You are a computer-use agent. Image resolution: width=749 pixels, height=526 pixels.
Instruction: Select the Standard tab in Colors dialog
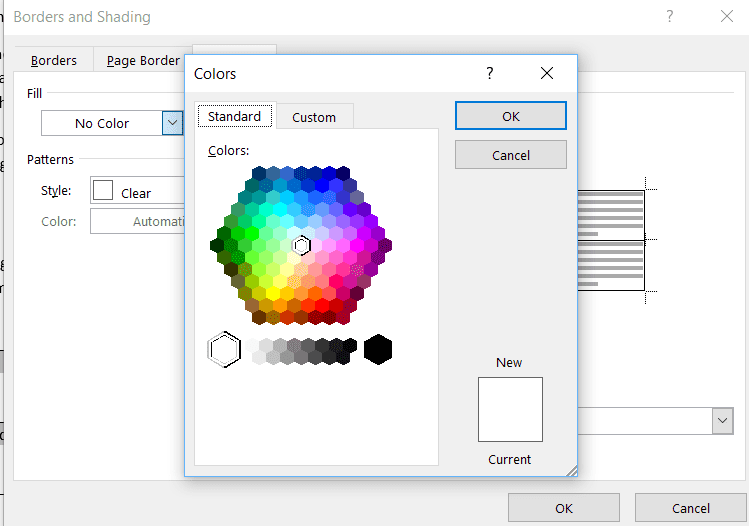(235, 116)
